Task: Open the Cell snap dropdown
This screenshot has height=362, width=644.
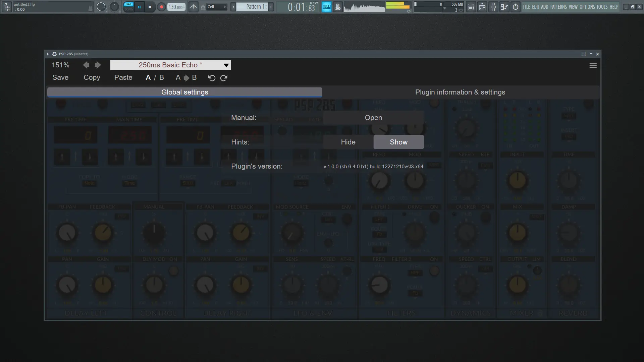Action: click(x=216, y=7)
